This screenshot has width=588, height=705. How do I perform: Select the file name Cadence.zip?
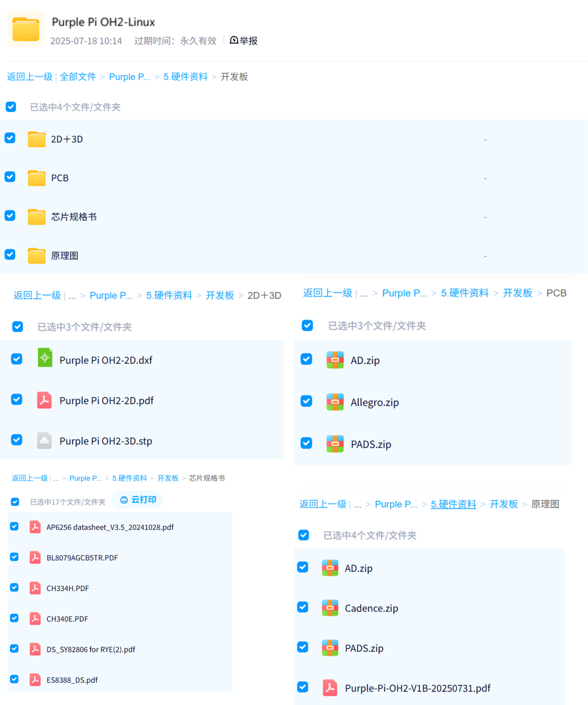point(371,608)
